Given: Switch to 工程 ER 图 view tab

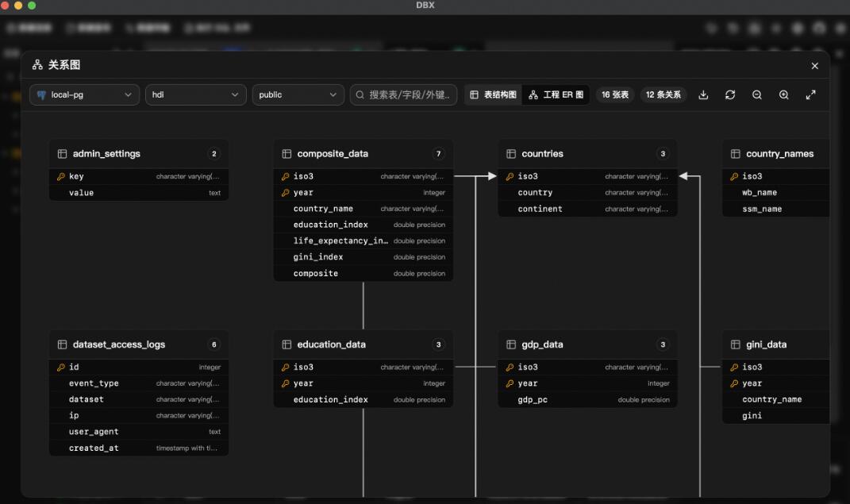Looking at the screenshot, I should click(556, 94).
